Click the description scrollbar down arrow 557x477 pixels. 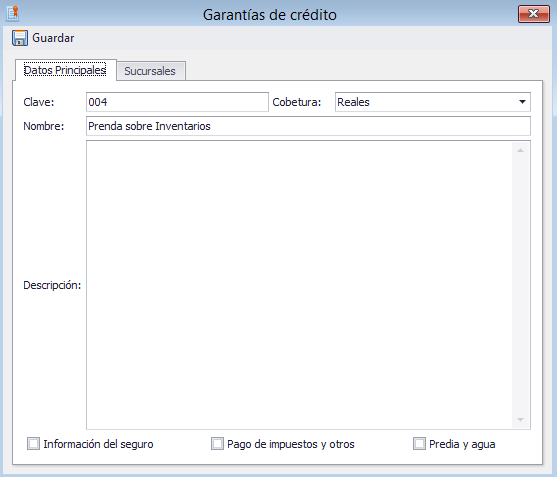click(520, 420)
